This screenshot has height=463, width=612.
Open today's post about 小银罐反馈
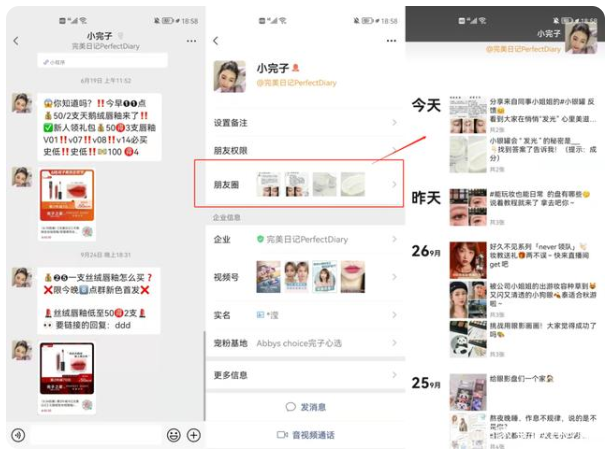523,114
